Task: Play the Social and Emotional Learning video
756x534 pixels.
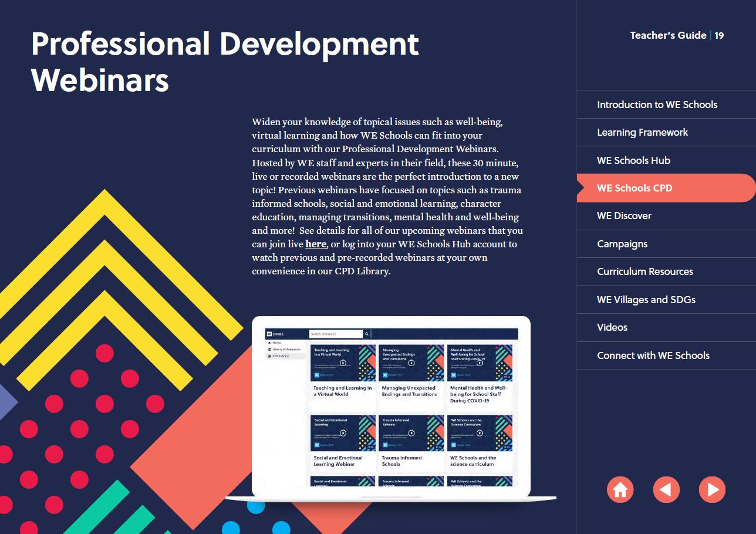Action: tap(343, 433)
